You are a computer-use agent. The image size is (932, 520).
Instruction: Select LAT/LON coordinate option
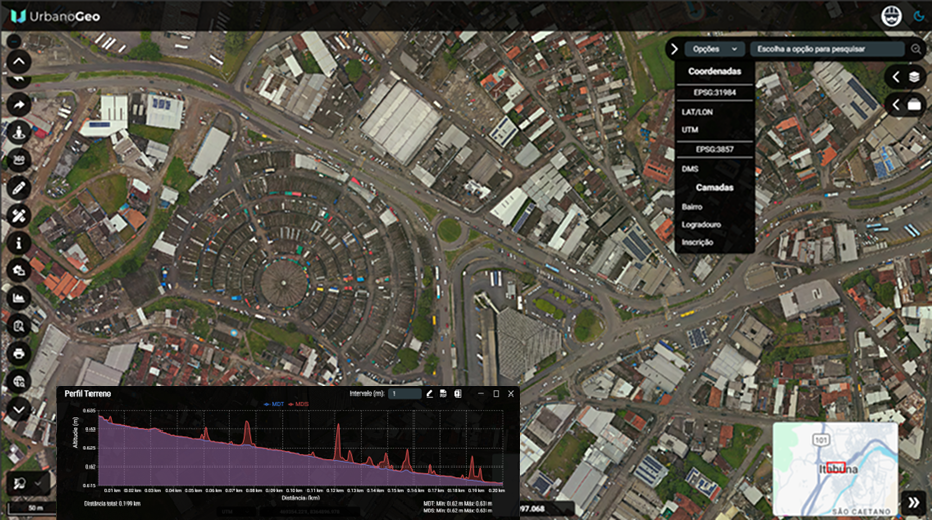point(697,112)
